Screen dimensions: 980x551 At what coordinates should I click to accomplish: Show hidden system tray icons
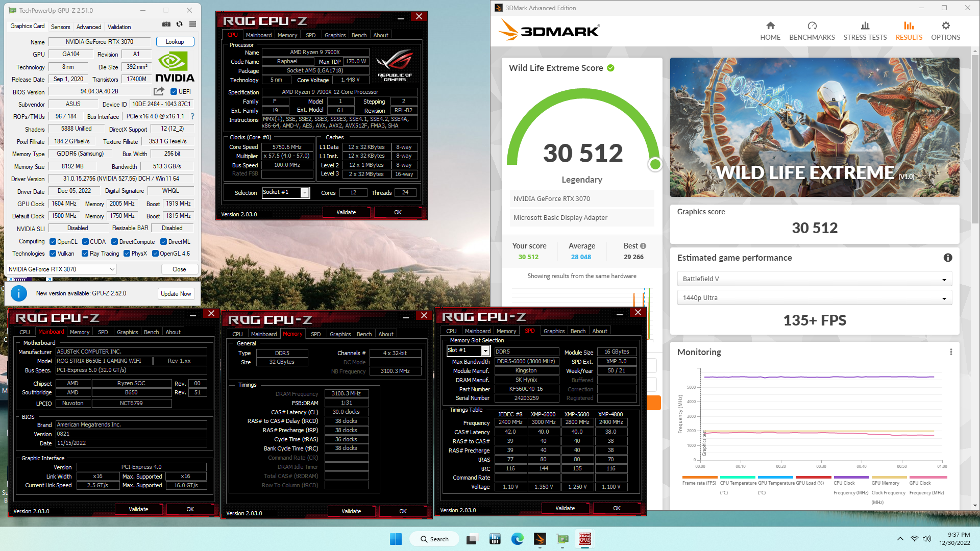tap(900, 539)
